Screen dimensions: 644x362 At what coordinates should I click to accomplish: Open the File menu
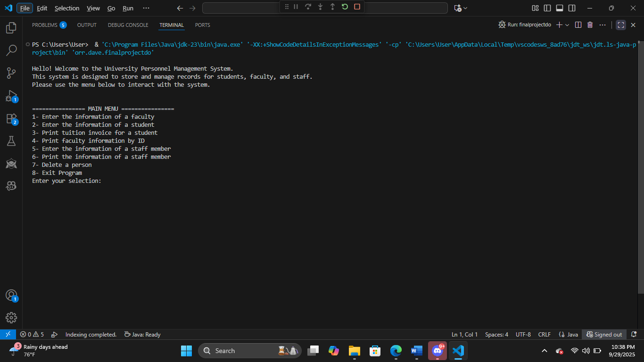click(25, 8)
